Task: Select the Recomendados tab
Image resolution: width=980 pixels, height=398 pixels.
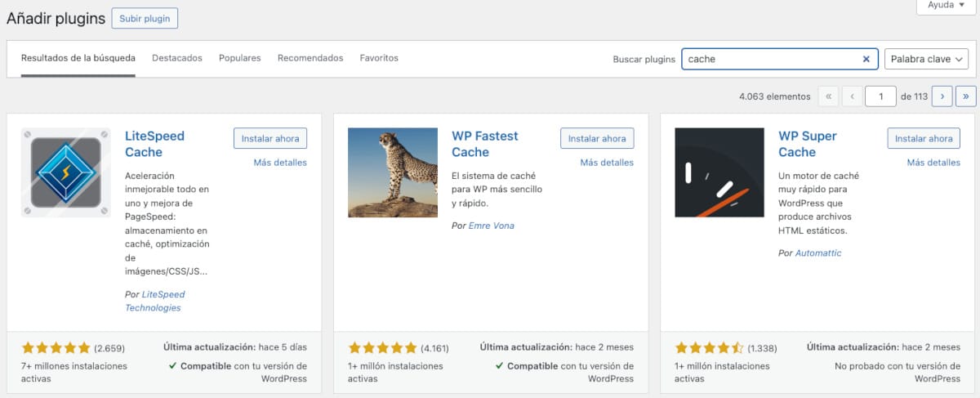Action: pyautogui.click(x=310, y=58)
